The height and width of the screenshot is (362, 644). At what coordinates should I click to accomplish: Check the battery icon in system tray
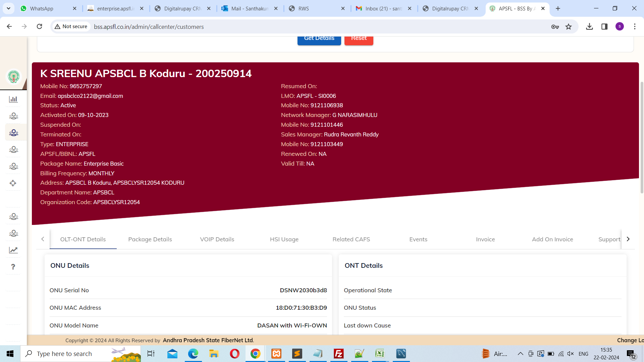[x=551, y=354]
